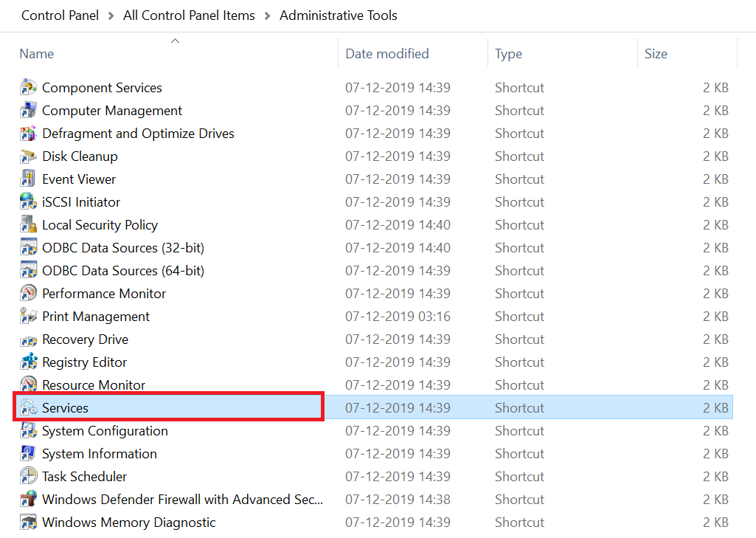Click the Local Security Policy icon
The image size is (756, 538).
[x=29, y=225]
